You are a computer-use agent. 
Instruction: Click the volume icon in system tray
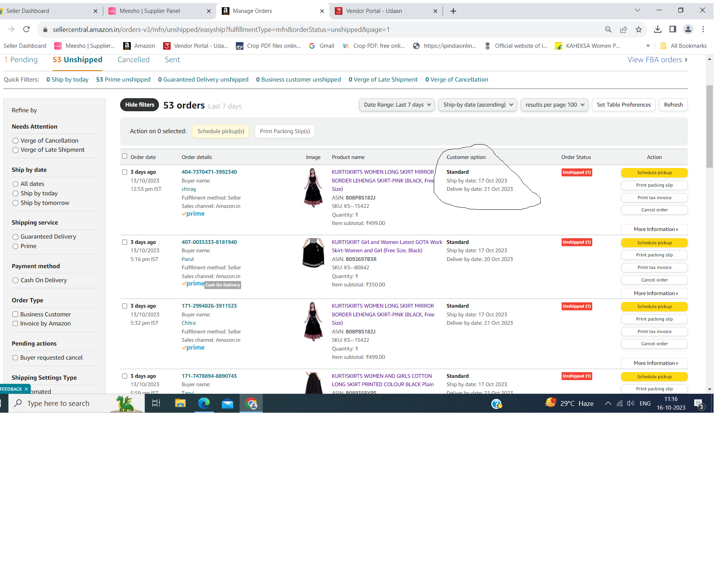point(631,404)
